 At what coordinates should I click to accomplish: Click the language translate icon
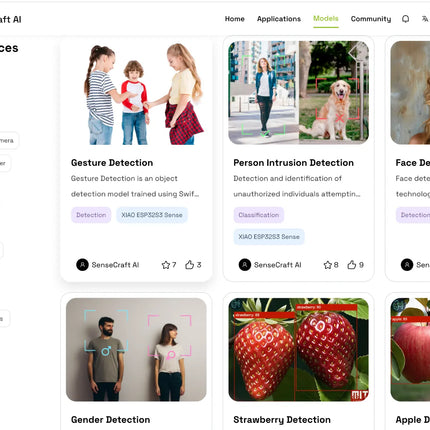425,19
